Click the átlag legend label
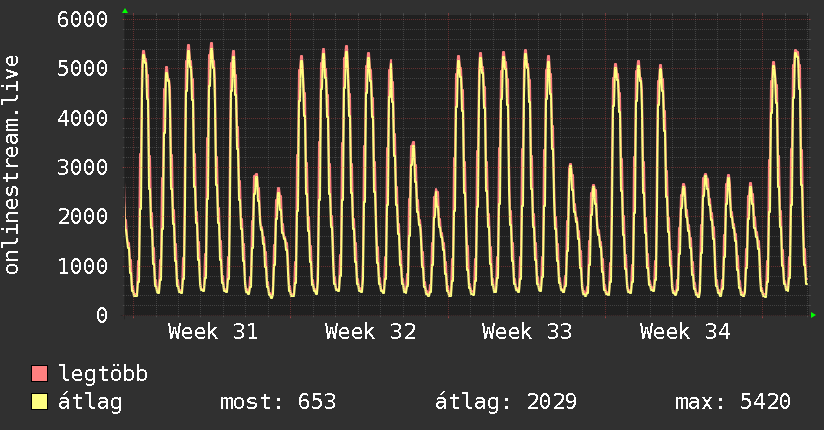 point(90,402)
